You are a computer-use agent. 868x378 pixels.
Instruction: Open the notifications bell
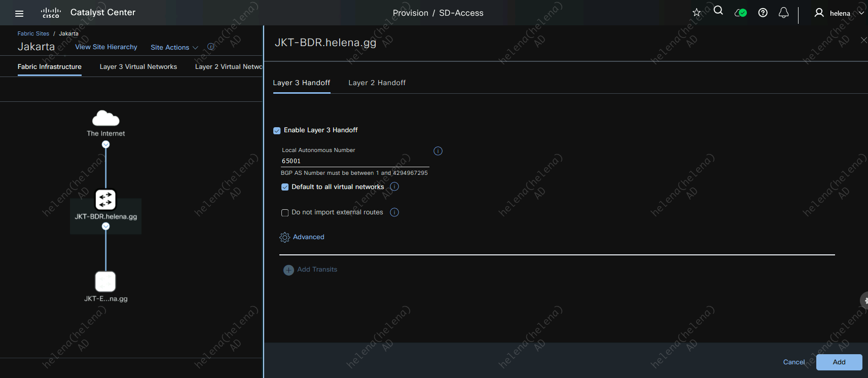[783, 13]
